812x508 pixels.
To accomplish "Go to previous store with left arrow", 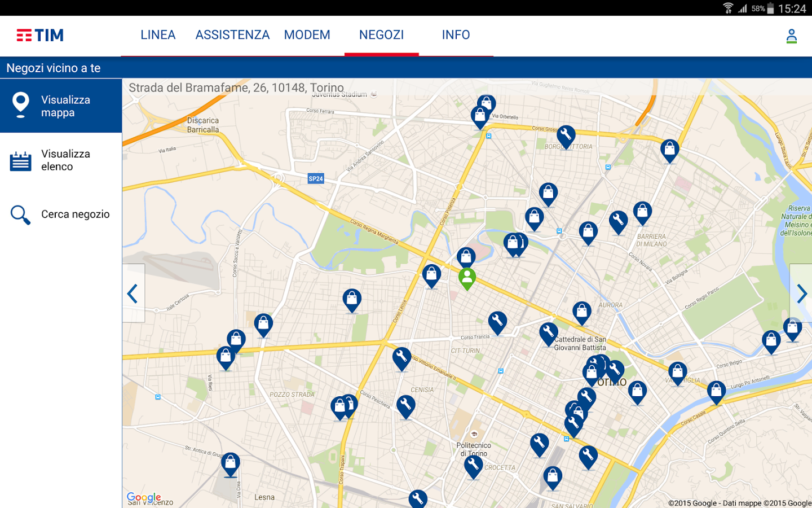I will (133, 294).
